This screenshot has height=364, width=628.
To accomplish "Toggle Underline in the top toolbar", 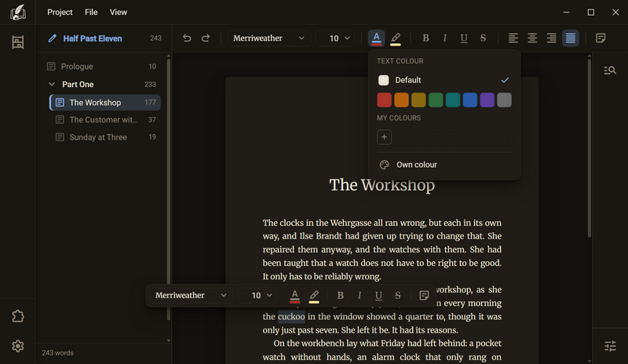I will pyautogui.click(x=464, y=38).
